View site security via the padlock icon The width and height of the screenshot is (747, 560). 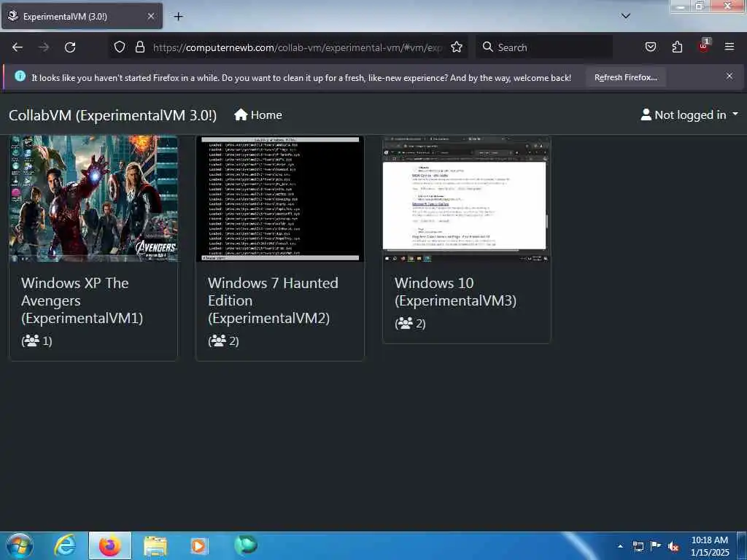coord(139,47)
